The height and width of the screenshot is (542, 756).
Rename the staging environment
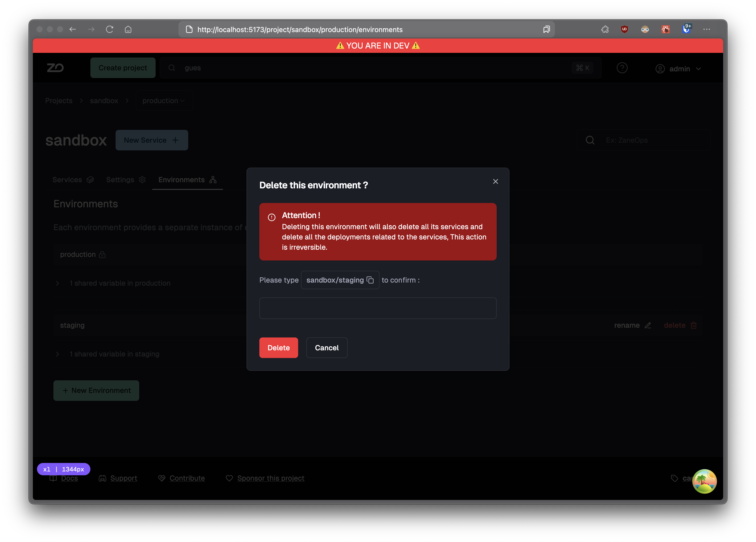pyautogui.click(x=632, y=325)
